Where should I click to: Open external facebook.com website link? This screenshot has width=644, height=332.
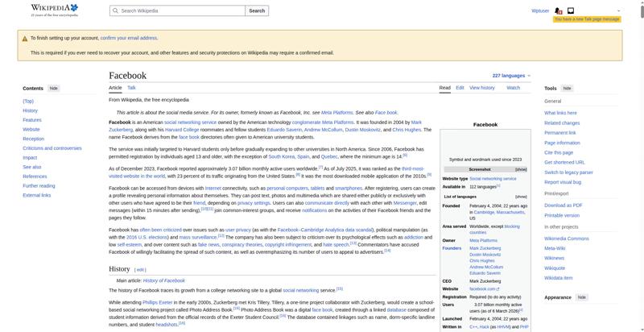click(485, 288)
